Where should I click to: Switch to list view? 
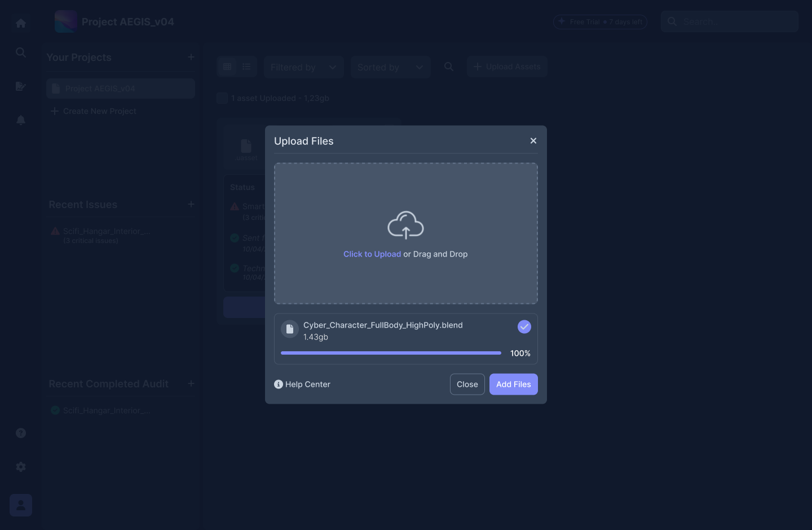click(x=247, y=67)
